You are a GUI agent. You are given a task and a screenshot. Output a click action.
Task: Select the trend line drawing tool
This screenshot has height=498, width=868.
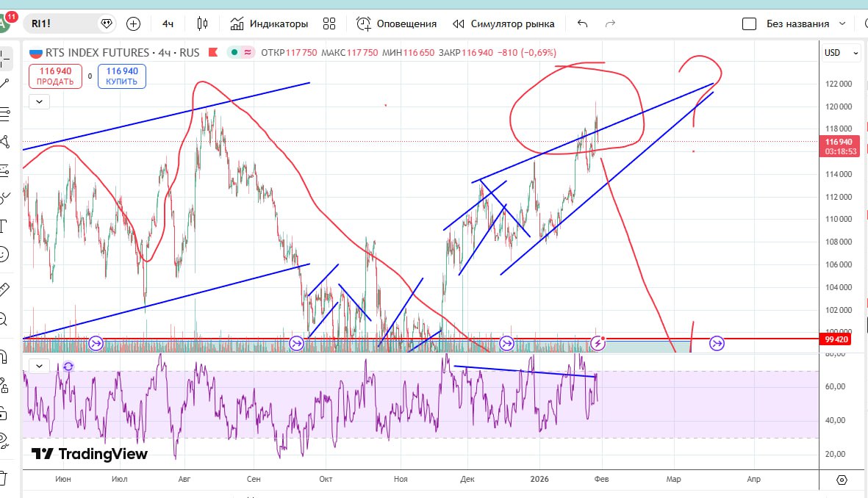[4, 84]
